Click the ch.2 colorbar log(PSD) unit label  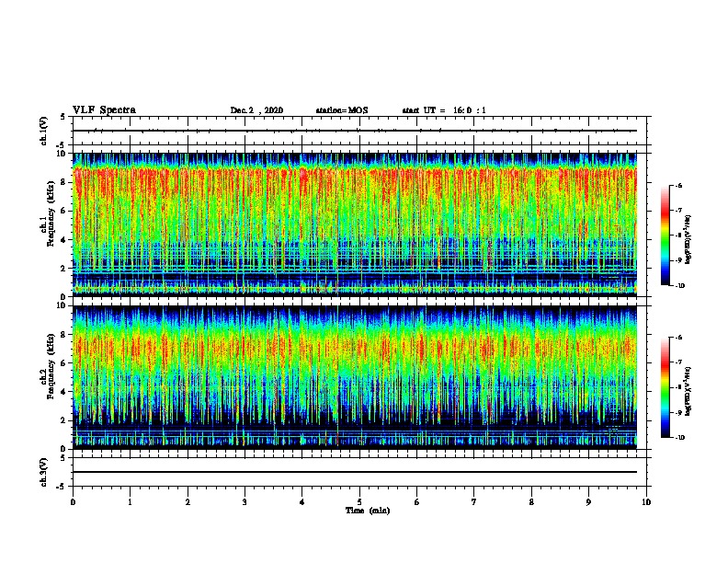pos(688,391)
